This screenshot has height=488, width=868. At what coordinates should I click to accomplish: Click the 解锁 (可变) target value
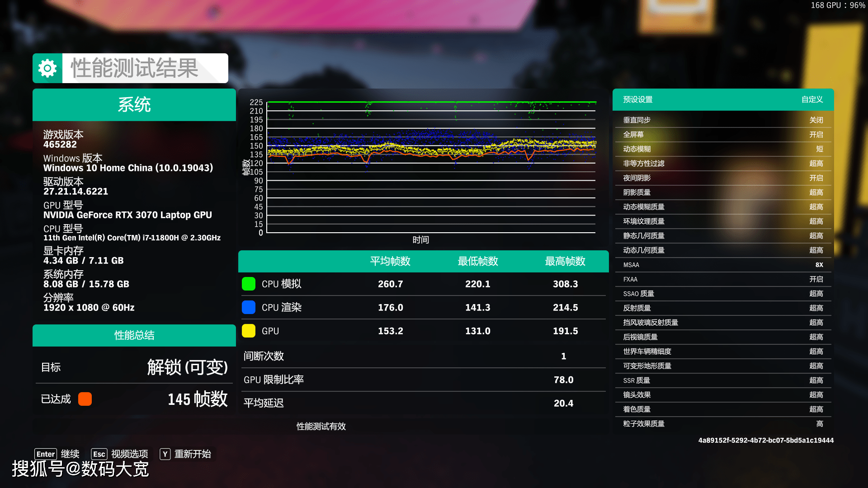coord(187,367)
